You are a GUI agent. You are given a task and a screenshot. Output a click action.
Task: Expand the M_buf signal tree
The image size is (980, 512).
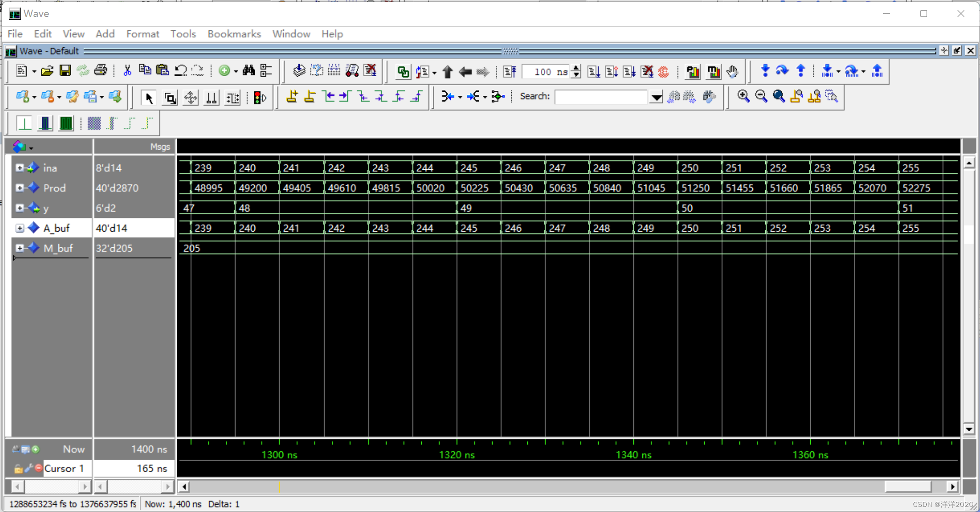(x=20, y=248)
